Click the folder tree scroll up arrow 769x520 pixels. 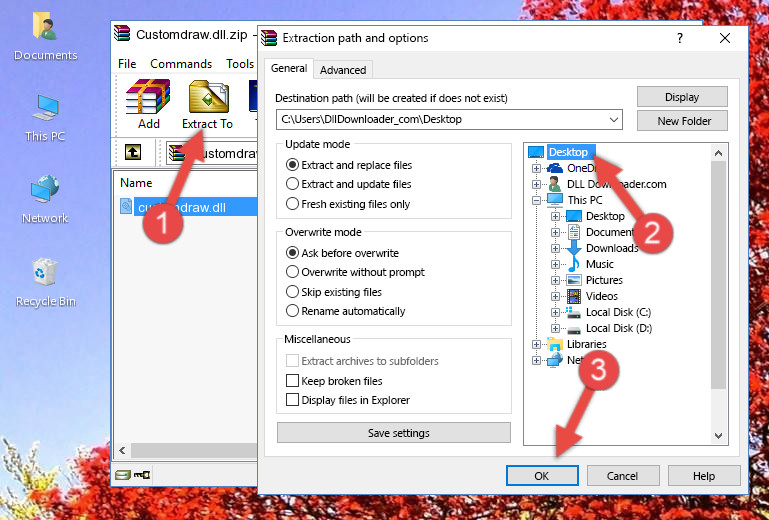coord(718,153)
